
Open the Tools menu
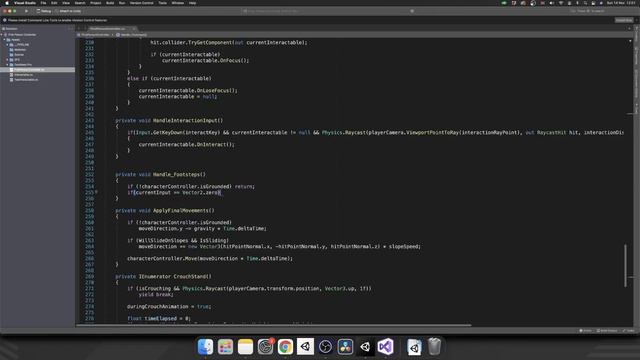coord(162,3)
